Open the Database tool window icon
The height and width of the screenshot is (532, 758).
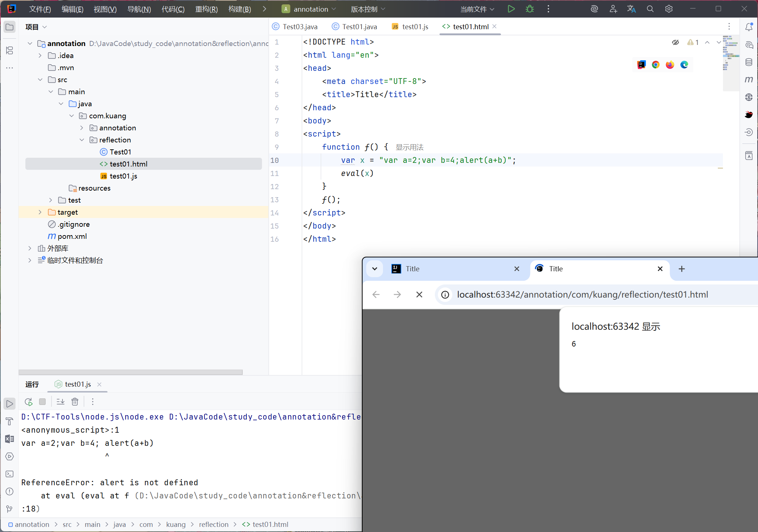coord(749,62)
